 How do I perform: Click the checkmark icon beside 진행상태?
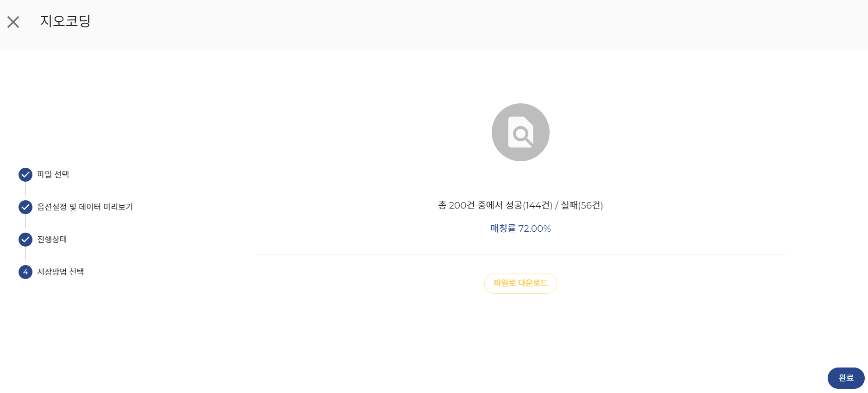coord(25,240)
